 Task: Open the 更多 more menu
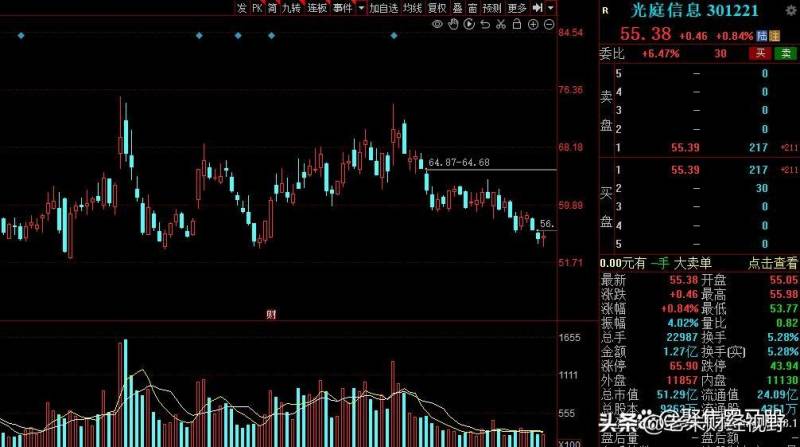[517, 8]
